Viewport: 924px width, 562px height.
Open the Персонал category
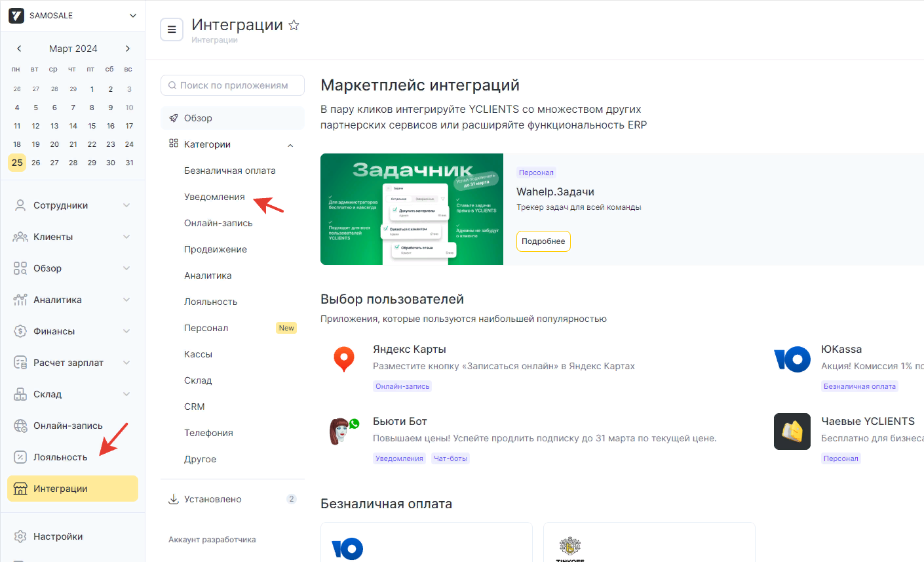tap(206, 328)
